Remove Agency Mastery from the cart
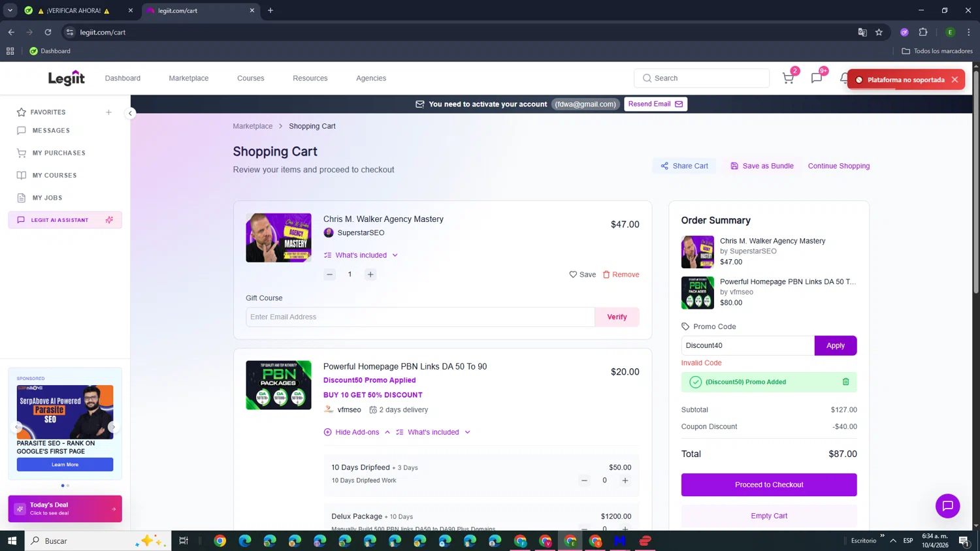980x551 pixels. (x=621, y=275)
